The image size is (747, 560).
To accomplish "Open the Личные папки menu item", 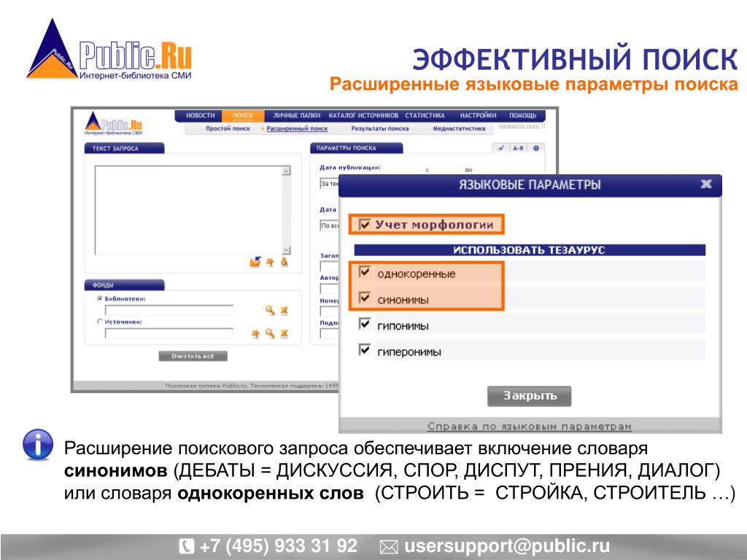I will (x=297, y=116).
